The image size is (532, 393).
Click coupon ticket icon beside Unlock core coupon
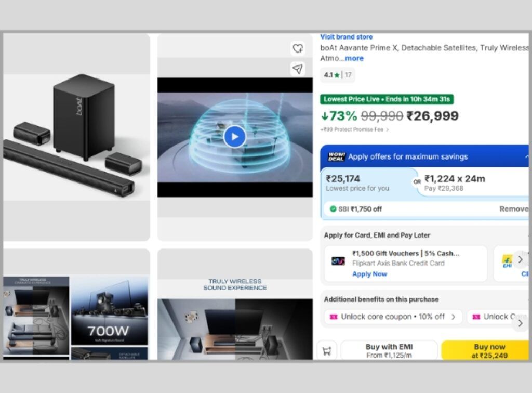coord(334,317)
